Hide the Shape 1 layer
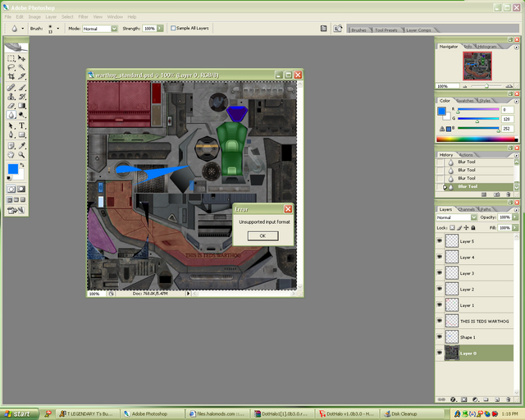Viewport: 525px width, 420px height. tap(440, 336)
